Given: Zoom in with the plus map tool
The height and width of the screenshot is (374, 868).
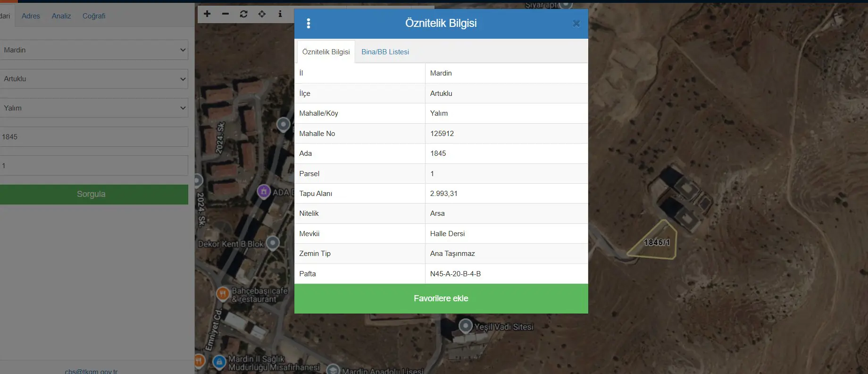Looking at the screenshot, I should coord(207,14).
